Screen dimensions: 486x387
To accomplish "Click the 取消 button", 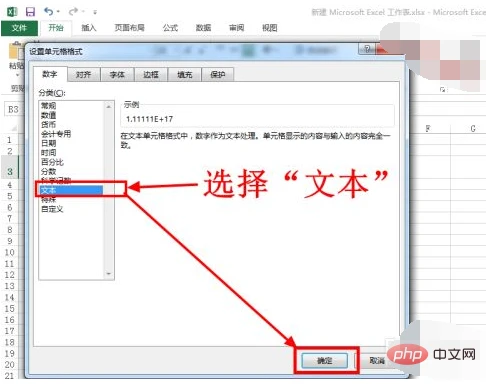I will (377, 360).
